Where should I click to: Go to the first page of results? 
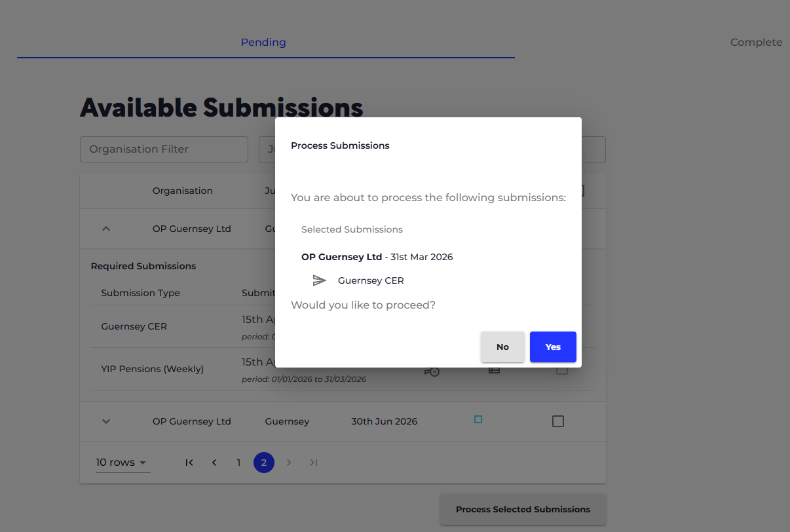[189, 463]
